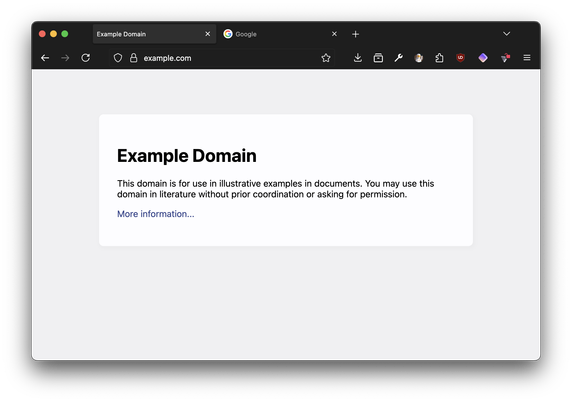Open the extensions puzzle piece menu
The image size is (572, 402).
click(439, 58)
